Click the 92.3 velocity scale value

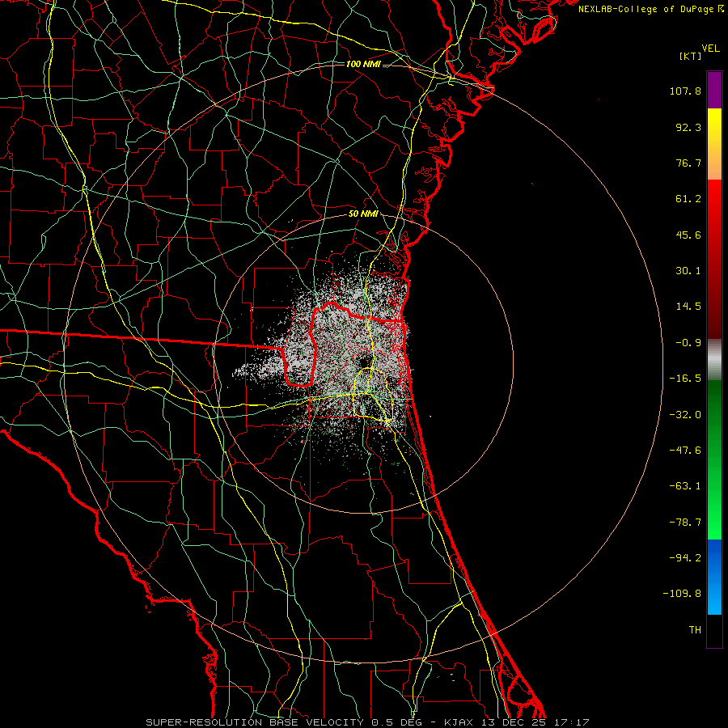pos(688,127)
